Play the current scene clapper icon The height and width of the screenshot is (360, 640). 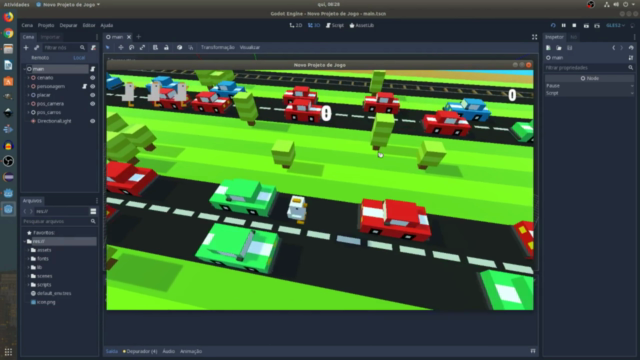pos(586,25)
